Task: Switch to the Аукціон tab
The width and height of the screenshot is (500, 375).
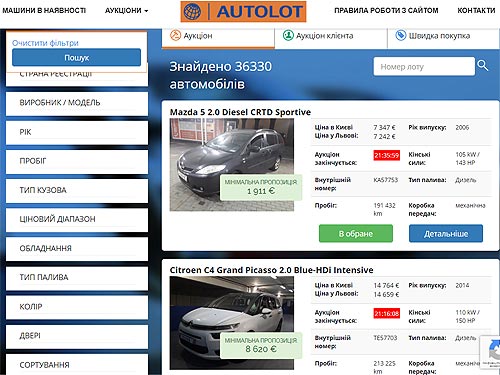Action: pyautogui.click(x=218, y=38)
